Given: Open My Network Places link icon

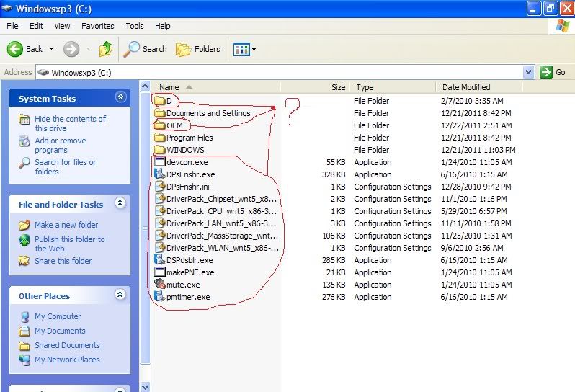Looking at the screenshot, I should coord(24,360).
